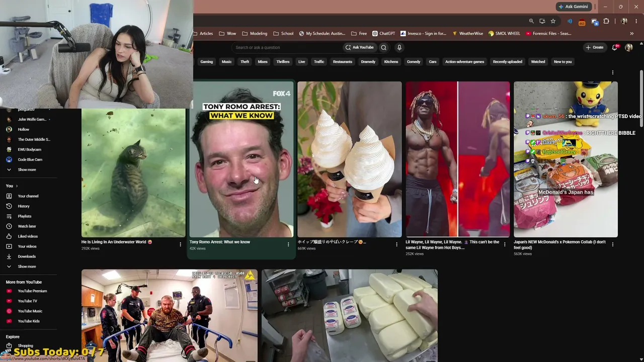Expand the You section chevron
The width and height of the screenshot is (644, 362).
pos(17,186)
